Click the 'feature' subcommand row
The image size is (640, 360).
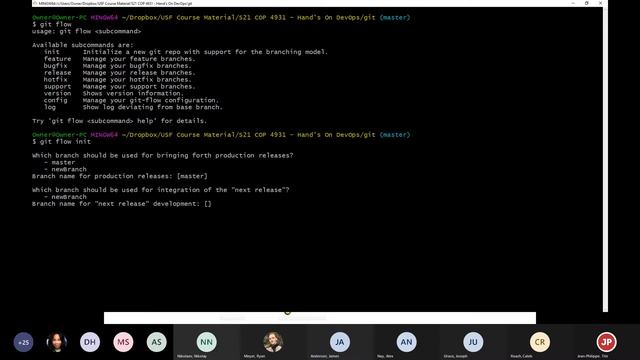click(x=120, y=59)
